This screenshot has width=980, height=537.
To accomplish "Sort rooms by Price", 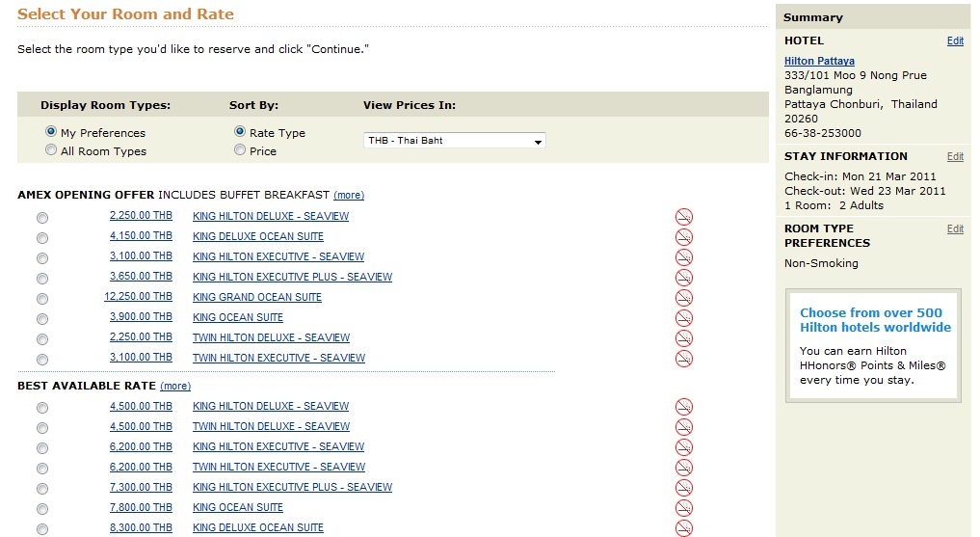I will pos(240,150).
